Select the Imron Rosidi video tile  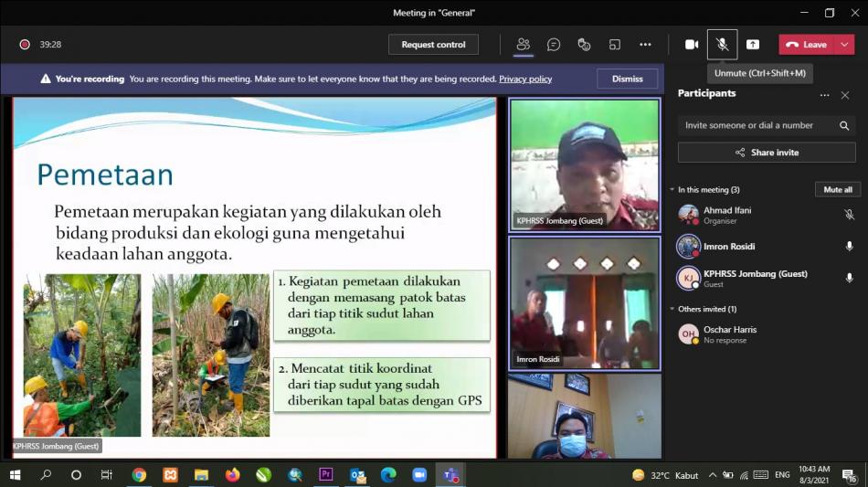click(x=585, y=303)
